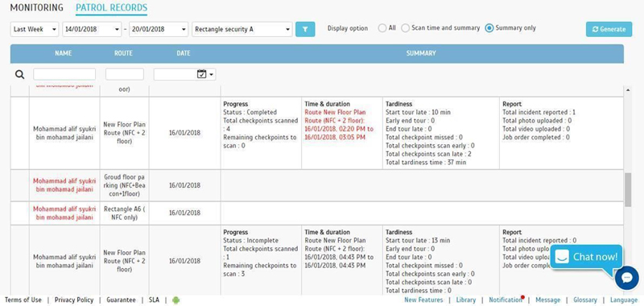Open the round chat bubble icon
The image size is (644, 306).
(x=627, y=278)
